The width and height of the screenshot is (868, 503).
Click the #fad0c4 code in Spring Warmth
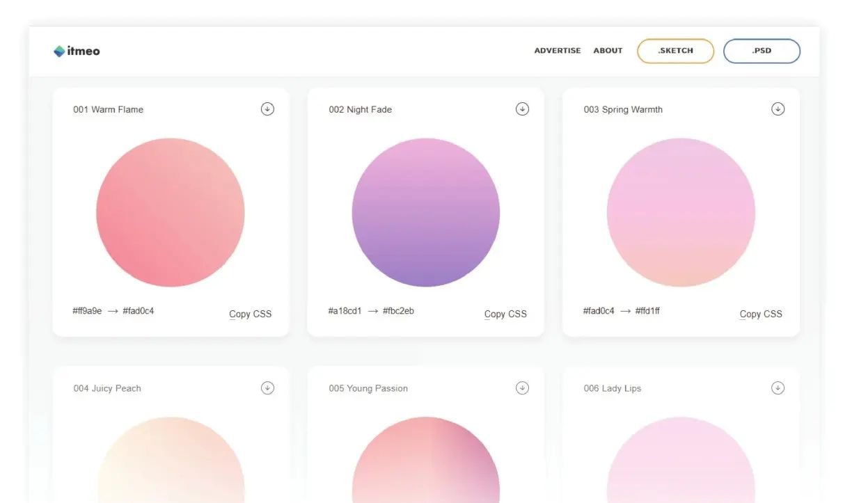[599, 311]
